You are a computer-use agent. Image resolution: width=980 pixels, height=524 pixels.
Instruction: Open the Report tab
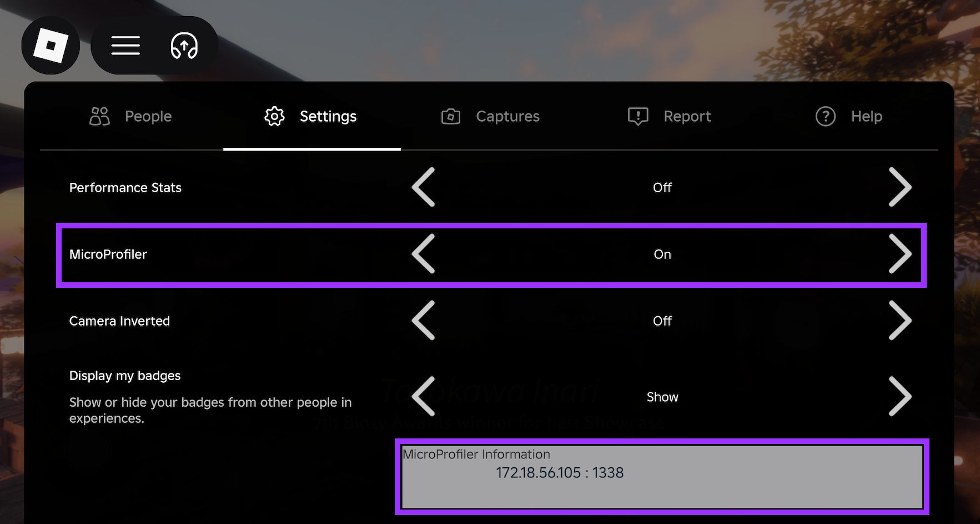click(x=686, y=116)
